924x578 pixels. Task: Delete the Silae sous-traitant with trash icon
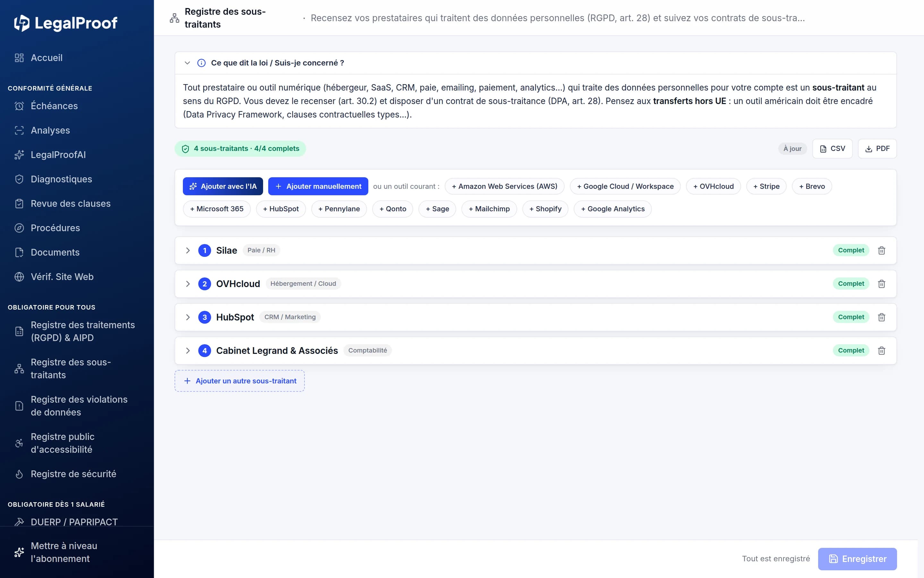pos(881,250)
